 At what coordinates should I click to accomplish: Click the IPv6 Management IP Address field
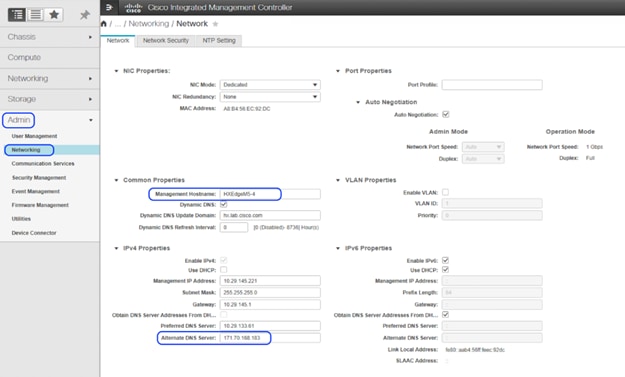492,281
